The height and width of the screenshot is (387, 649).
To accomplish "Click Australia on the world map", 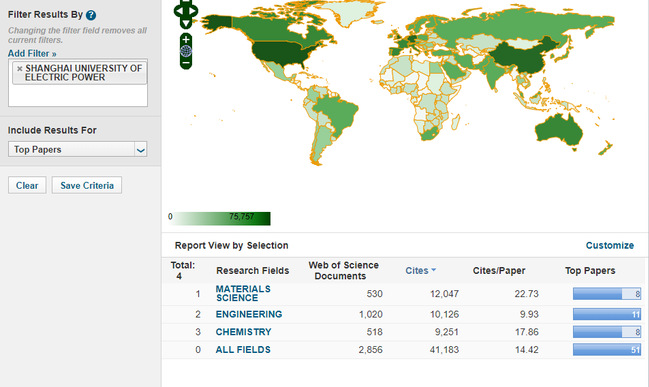I will pyautogui.click(x=559, y=129).
